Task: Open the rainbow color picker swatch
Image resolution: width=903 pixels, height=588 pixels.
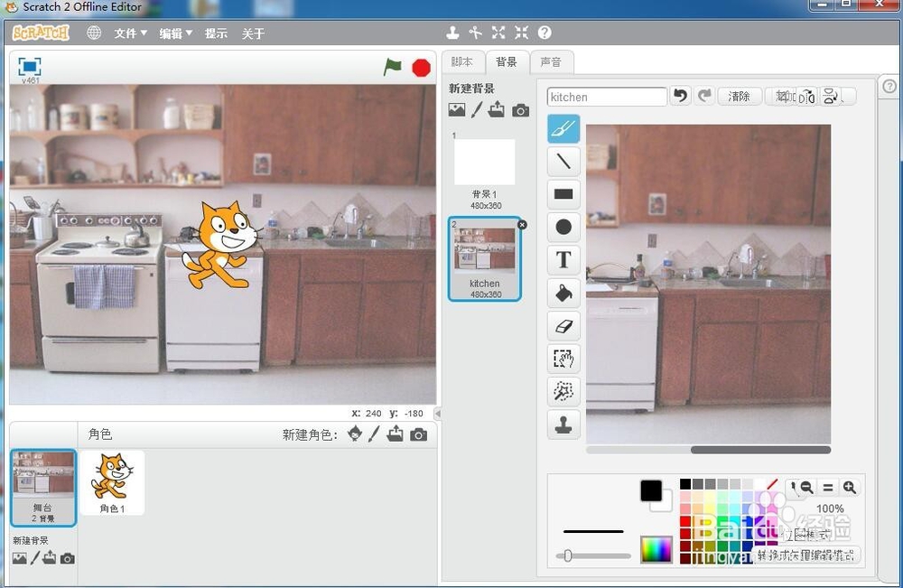Action: 656,549
